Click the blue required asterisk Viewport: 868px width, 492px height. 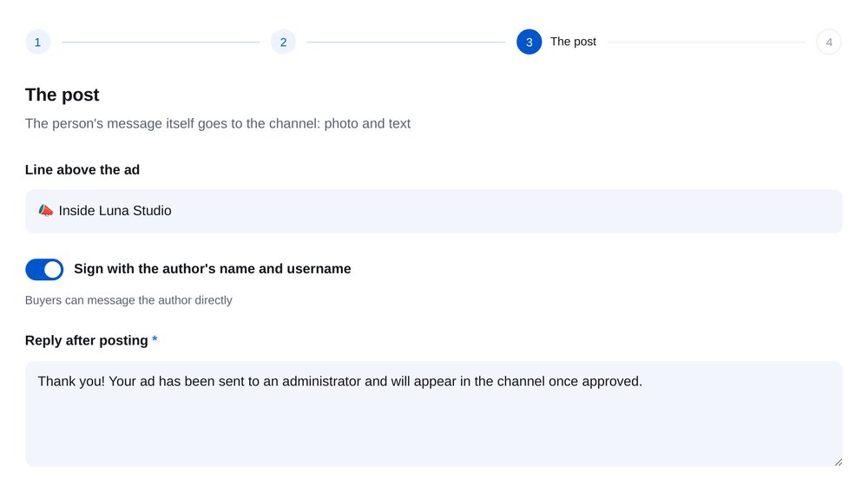(155, 339)
